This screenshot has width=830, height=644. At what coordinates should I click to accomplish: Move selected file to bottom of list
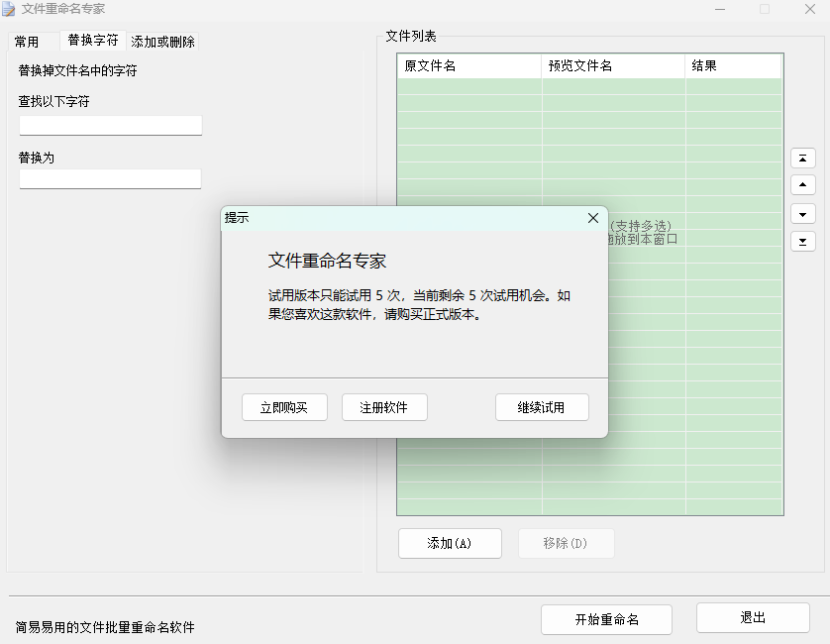click(x=802, y=241)
